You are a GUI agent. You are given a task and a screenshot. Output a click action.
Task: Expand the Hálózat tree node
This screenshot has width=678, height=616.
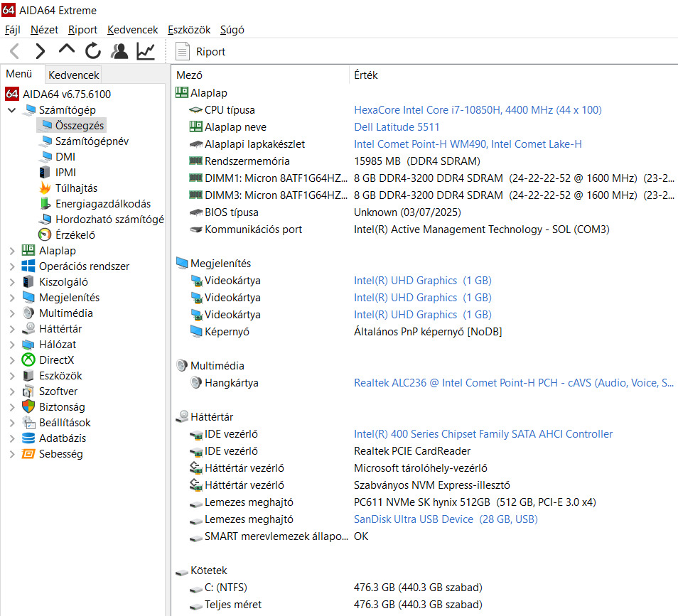pyautogui.click(x=12, y=345)
